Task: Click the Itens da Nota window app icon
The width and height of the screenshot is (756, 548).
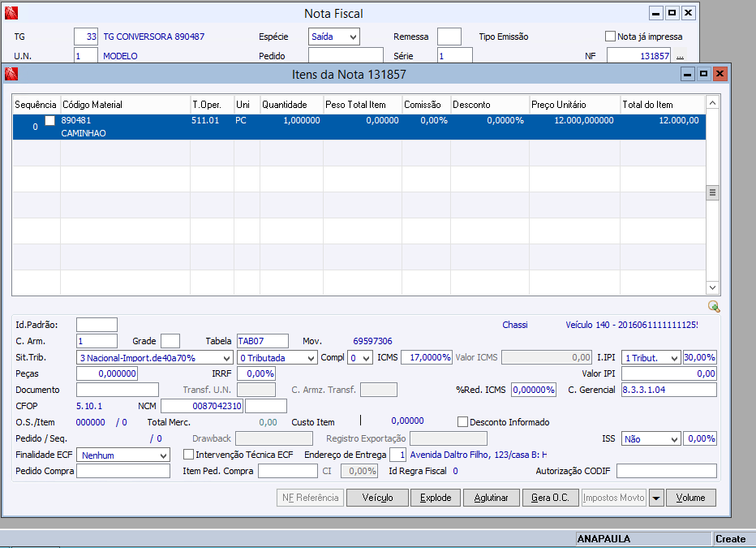Action: (11, 74)
